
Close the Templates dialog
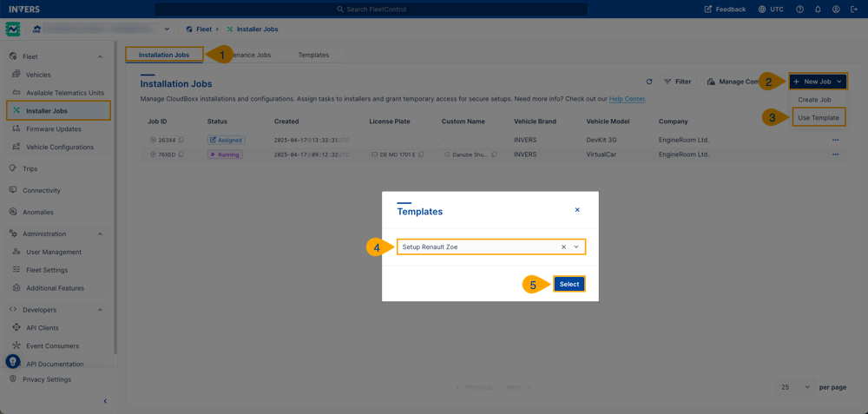coord(577,210)
